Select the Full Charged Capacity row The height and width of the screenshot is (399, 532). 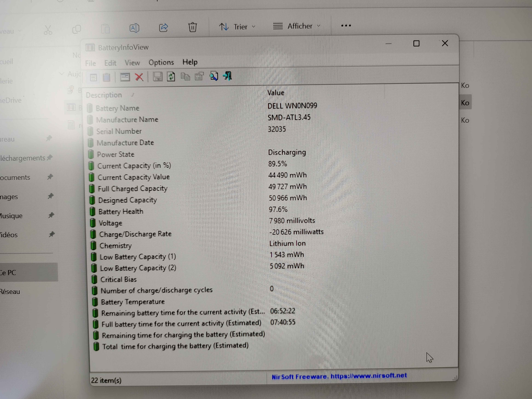198,188
